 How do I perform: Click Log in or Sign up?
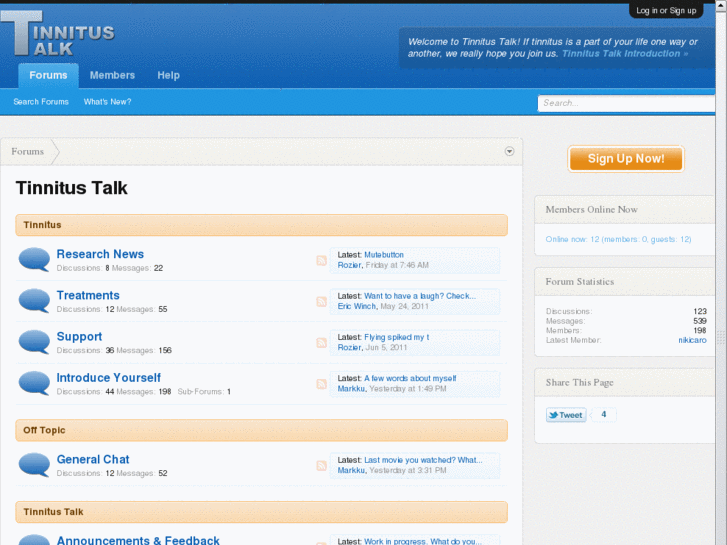pyautogui.click(x=666, y=11)
